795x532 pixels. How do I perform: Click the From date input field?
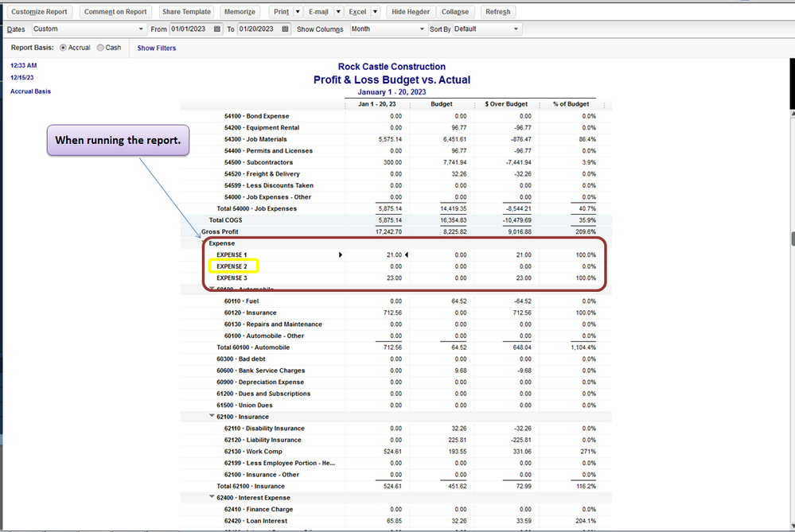(189, 29)
